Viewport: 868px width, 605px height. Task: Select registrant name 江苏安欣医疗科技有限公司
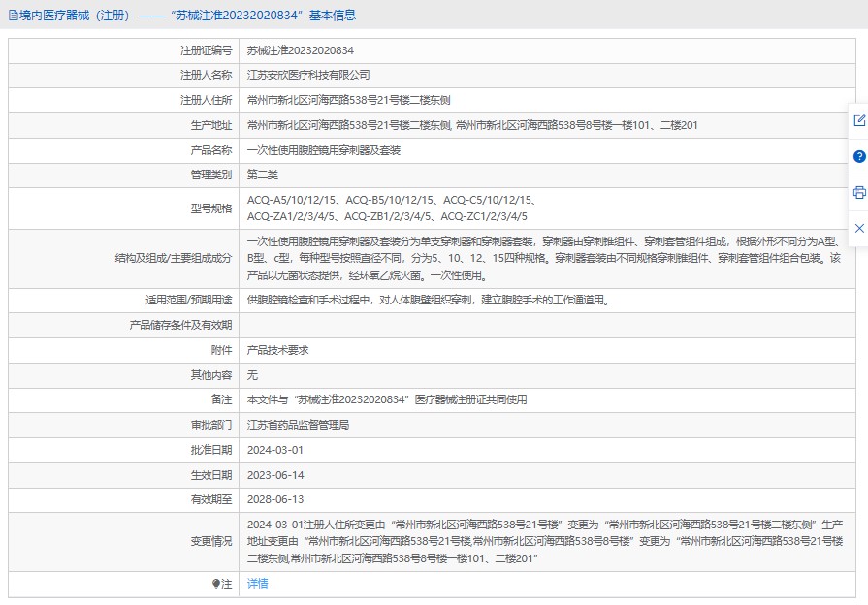click(308, 75)
